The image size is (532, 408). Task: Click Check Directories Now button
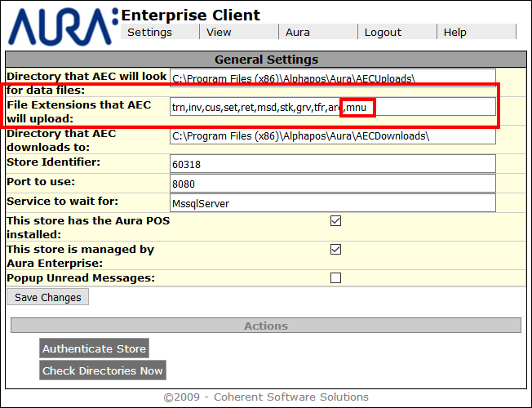(103, 370)
